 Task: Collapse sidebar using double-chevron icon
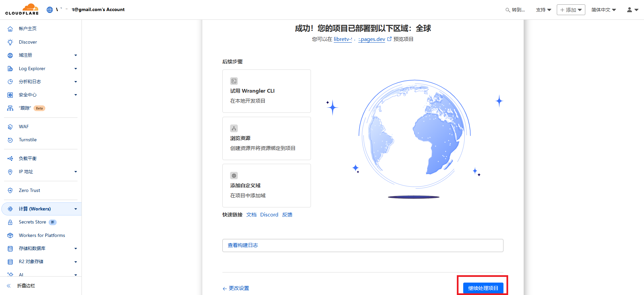pos(9,286)
